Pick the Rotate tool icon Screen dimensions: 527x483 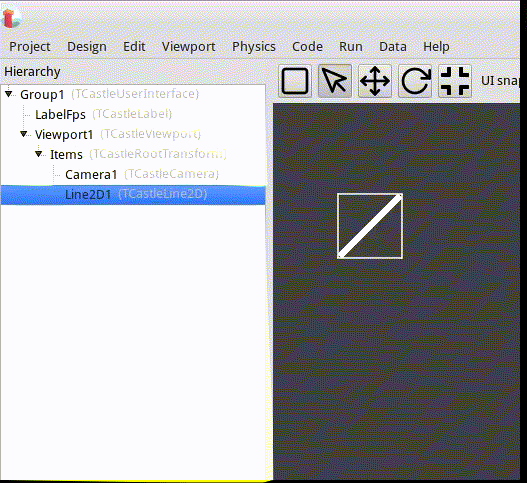415,81
